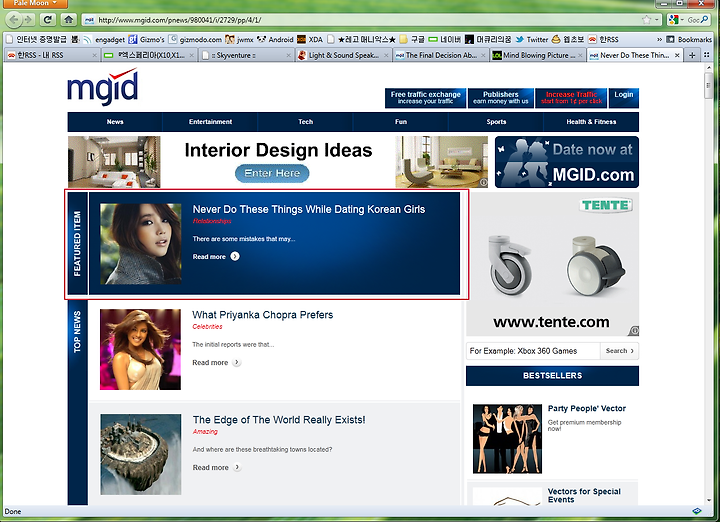The image size is (720, 522).
Task: Click Read more arrow in featured item
Action: coord(235,256)
